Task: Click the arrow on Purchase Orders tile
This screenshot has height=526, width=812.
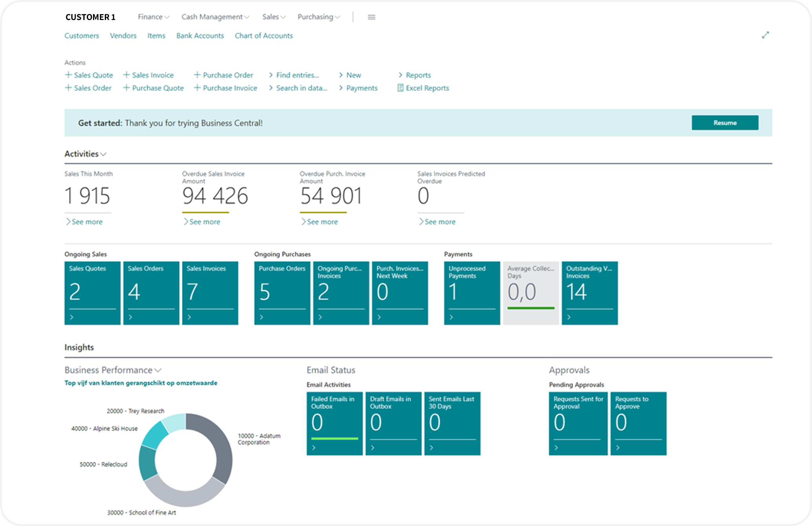Action: pyautogui.click(x=261, y=317)
